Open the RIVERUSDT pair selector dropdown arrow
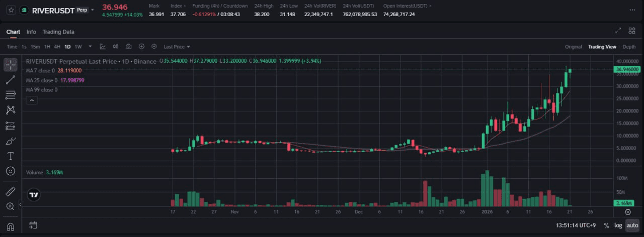 93,10
